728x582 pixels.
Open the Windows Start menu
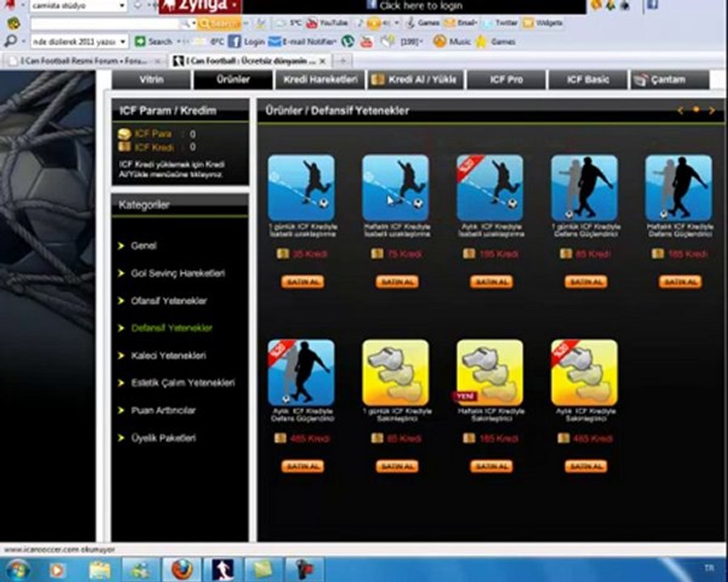18,570
